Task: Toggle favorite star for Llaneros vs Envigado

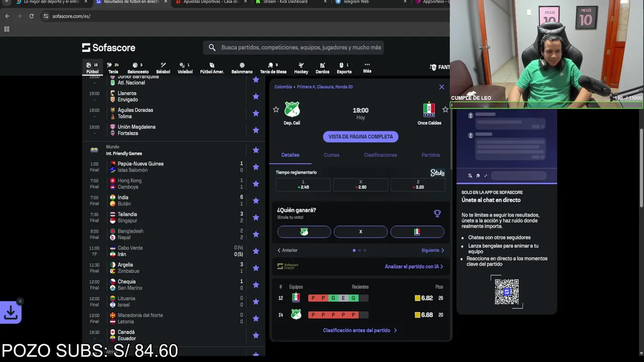Action: [256, 97]
